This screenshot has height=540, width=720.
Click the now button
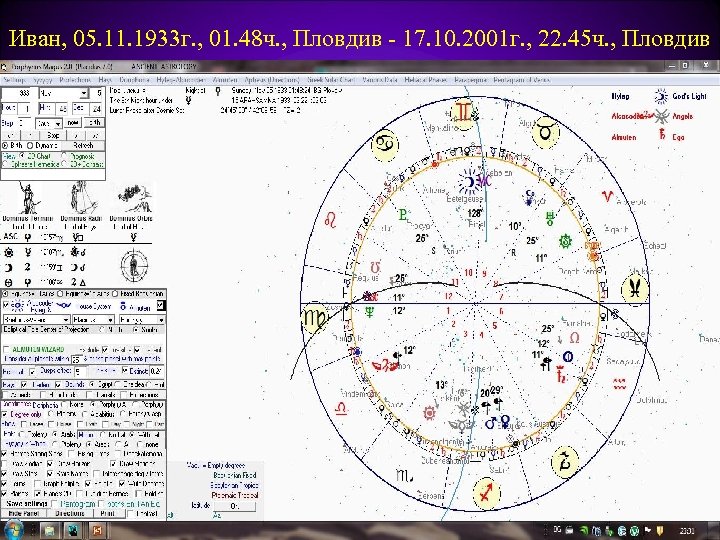pyautogui.click(x=73, y=123)
